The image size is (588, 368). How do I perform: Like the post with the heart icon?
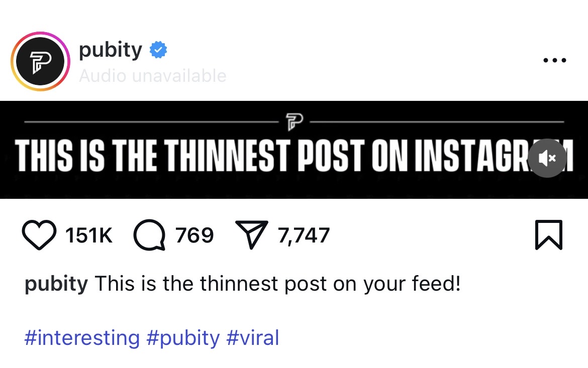click(x=39, y=235)
